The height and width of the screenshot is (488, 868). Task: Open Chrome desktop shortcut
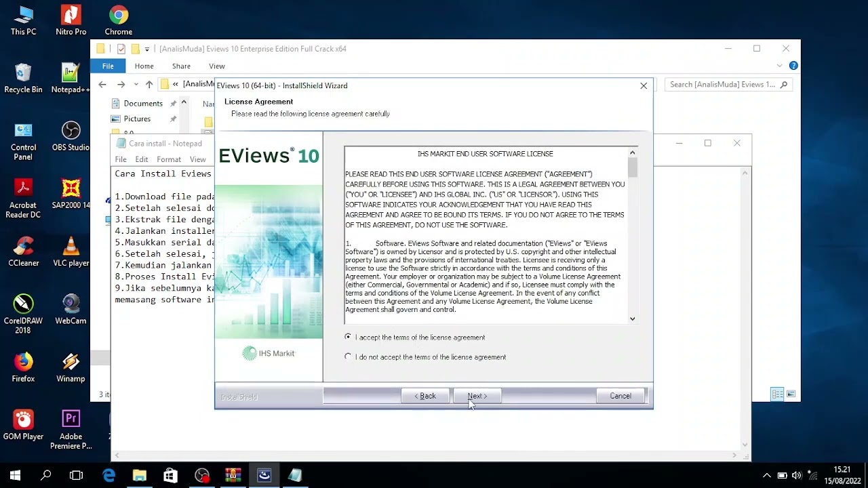(118, 21)
